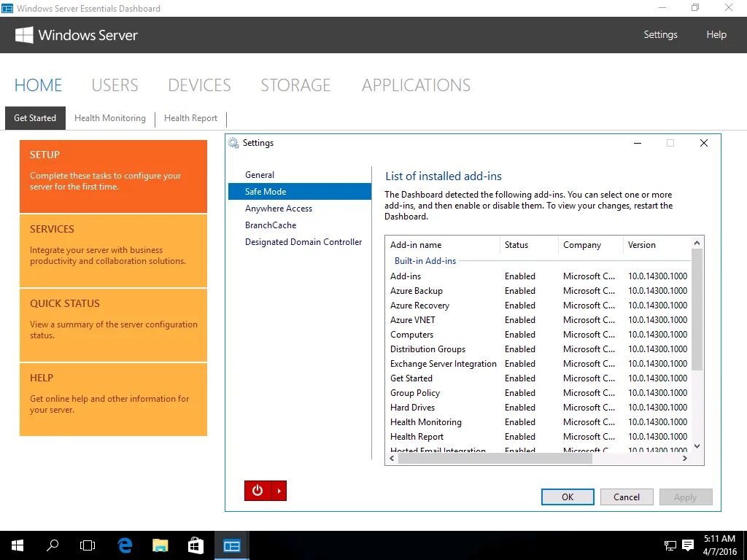Viewport: 747px width, 560px height.
Task: Switch to the DEVICES section
Action: tap(199, 85)
